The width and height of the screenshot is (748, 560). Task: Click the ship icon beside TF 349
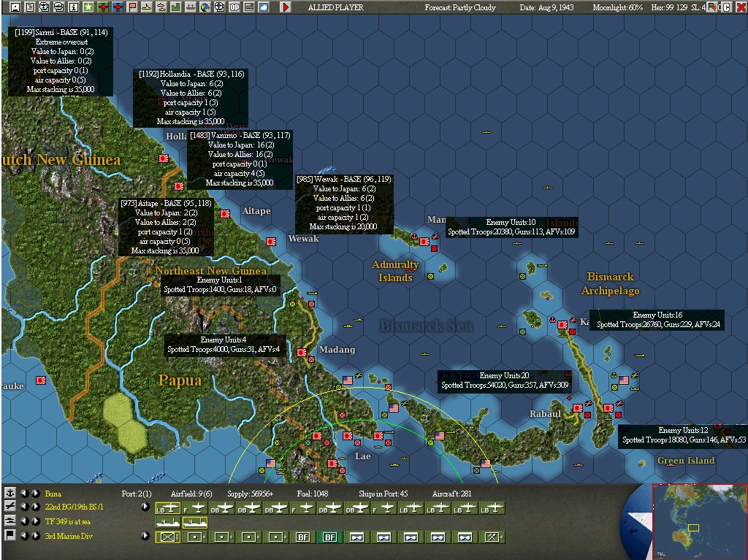click(9, 521)
